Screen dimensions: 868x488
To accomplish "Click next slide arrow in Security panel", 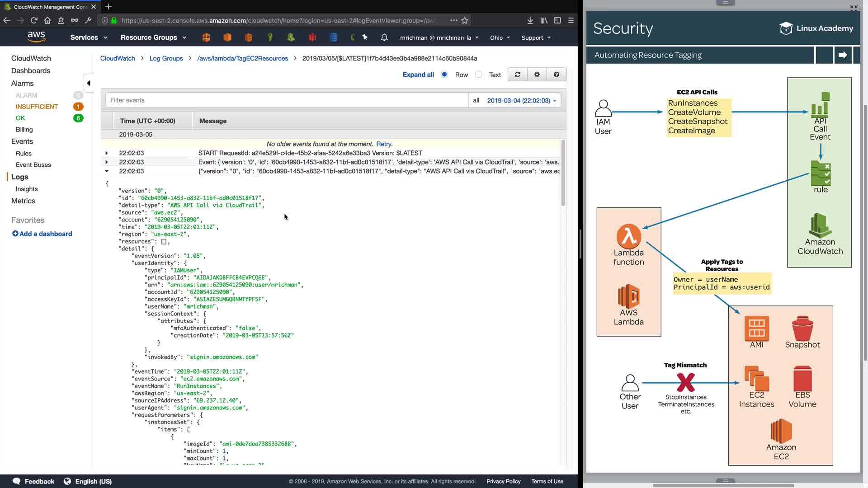I will coord(842,55).
